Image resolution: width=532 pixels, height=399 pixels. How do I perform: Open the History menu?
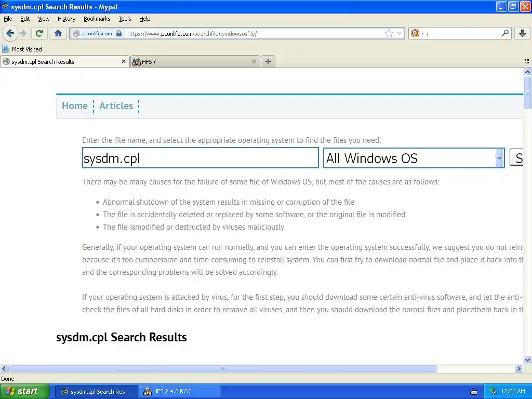66,19
